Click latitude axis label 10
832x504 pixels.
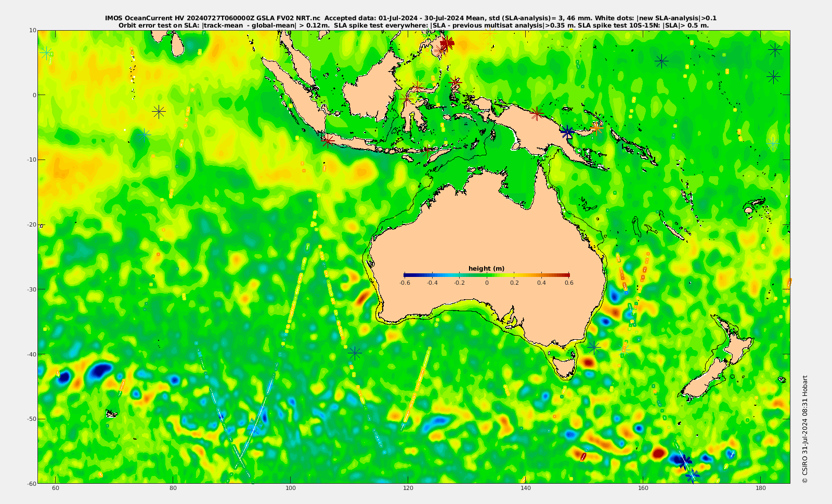[32, 30]
